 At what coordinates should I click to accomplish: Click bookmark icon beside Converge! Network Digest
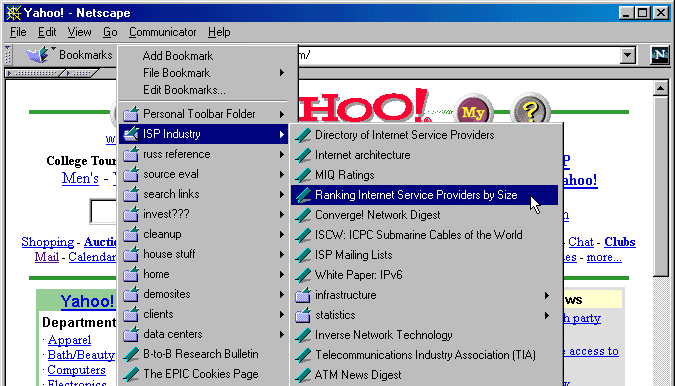coord(303,215)
